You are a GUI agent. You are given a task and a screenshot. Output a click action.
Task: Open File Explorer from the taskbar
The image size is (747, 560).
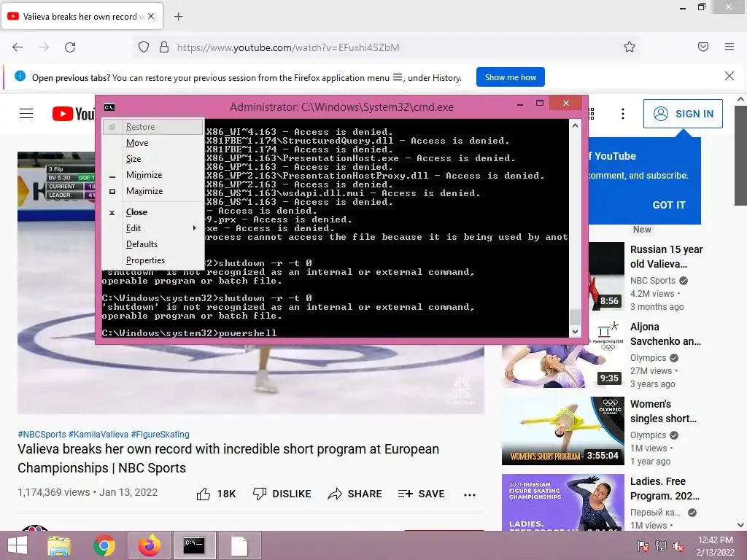pyautogui.click(x=59, y=545)
